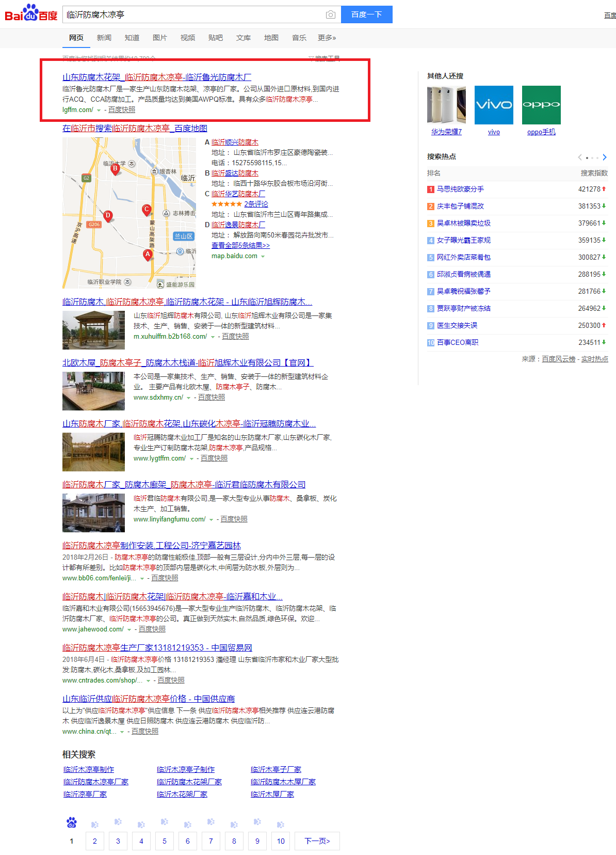Click the search query input field
Image resolution: width=616 pixels, height=855 pixels.
click(193, 15)
